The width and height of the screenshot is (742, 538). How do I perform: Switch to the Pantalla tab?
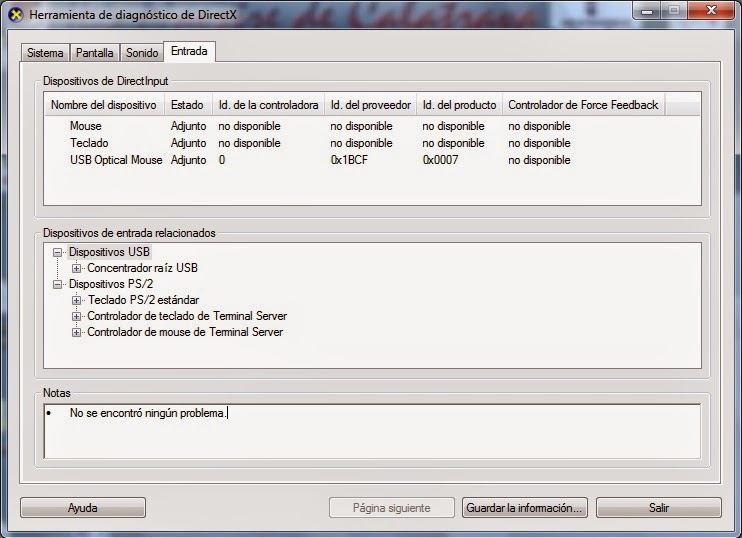[x=95, y=53]
